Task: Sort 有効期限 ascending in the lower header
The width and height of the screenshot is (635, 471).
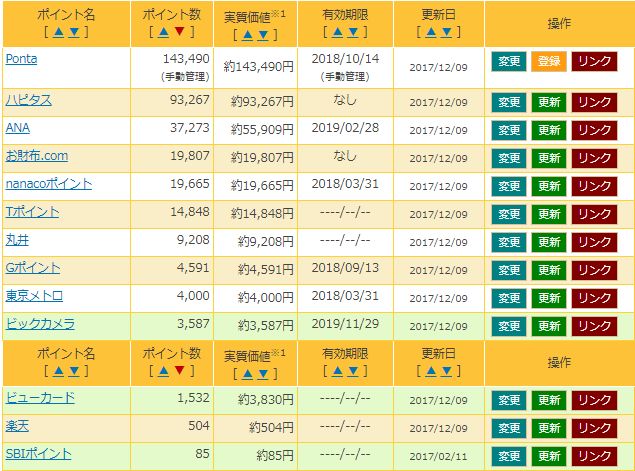Action: (338, 371)
